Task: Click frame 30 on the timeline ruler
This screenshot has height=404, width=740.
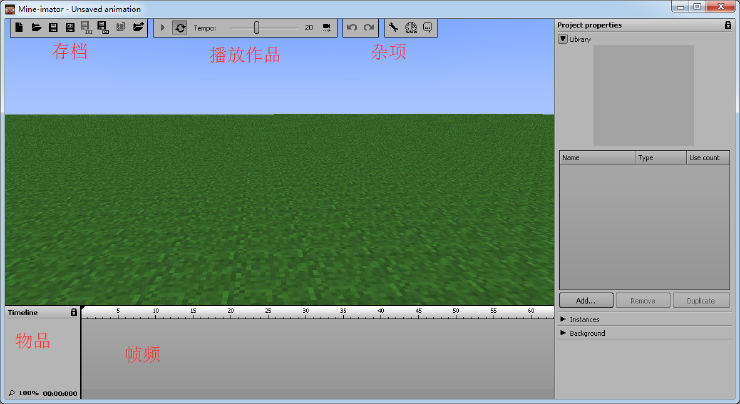Action: click(x=306, y=312)
